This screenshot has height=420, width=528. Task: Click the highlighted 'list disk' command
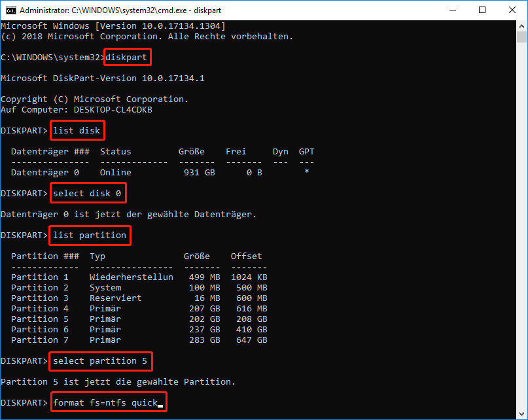tap(77, 131)
